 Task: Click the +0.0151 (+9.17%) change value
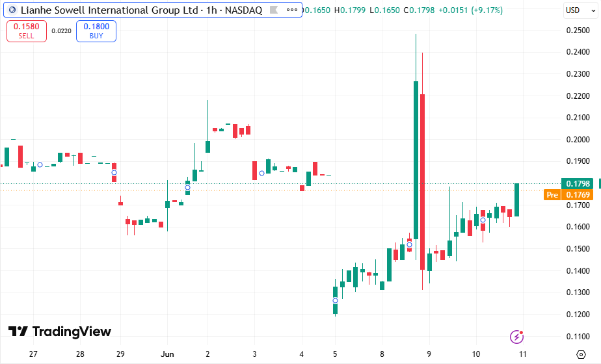point(470,10)
